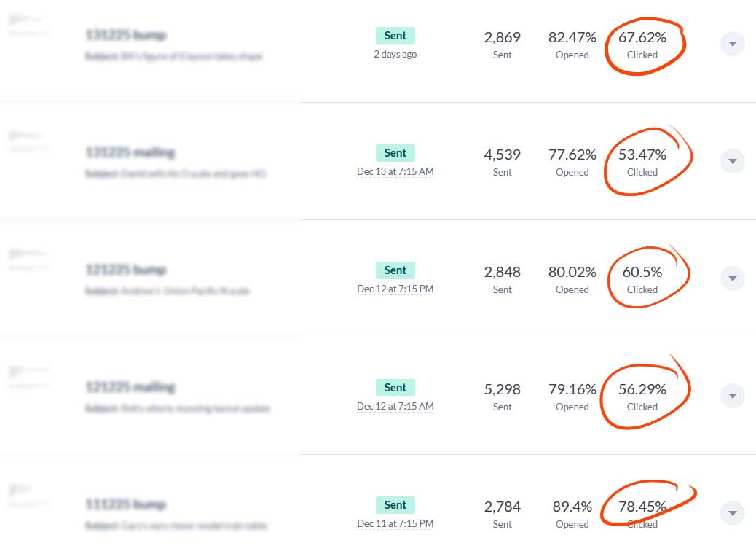This screenshot has height=543, width=756.
Task: Click the 2,848 Sent count
Action: [x=502, y=273]
